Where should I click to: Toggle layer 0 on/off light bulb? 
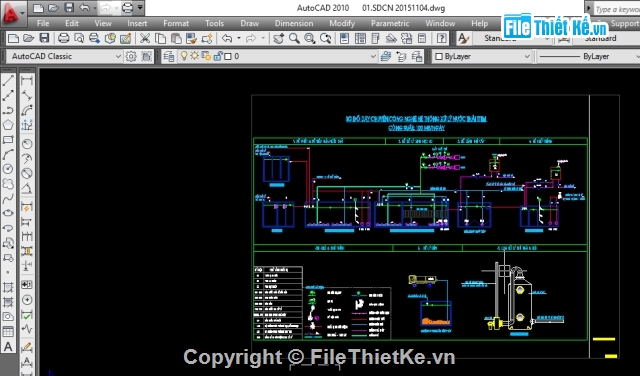coord(184,56)
